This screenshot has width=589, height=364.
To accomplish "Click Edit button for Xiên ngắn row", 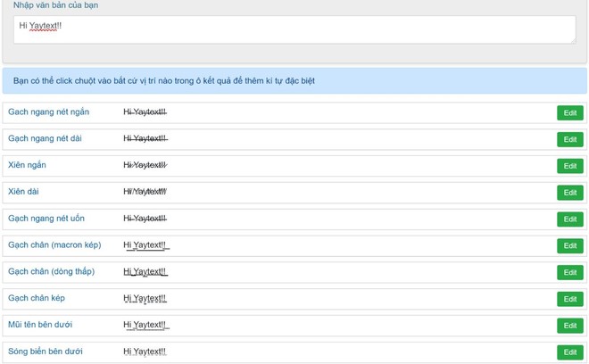I will pos(570,166).
